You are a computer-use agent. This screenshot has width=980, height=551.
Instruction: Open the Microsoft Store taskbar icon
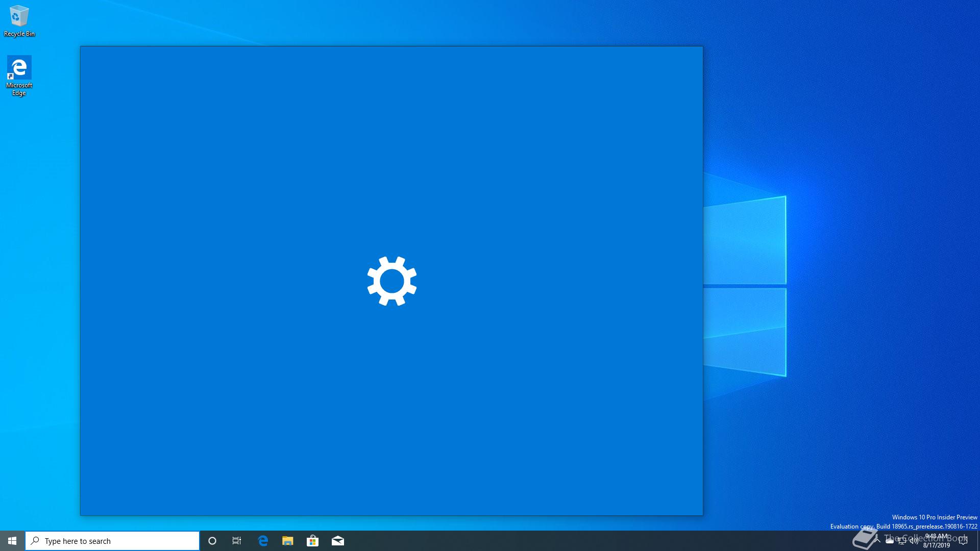[312, 541]
